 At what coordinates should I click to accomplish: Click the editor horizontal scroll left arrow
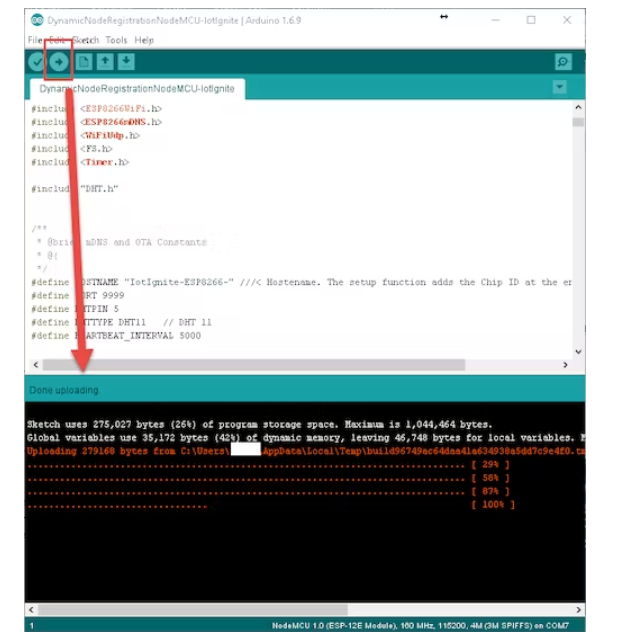click(x=36, y=365)
